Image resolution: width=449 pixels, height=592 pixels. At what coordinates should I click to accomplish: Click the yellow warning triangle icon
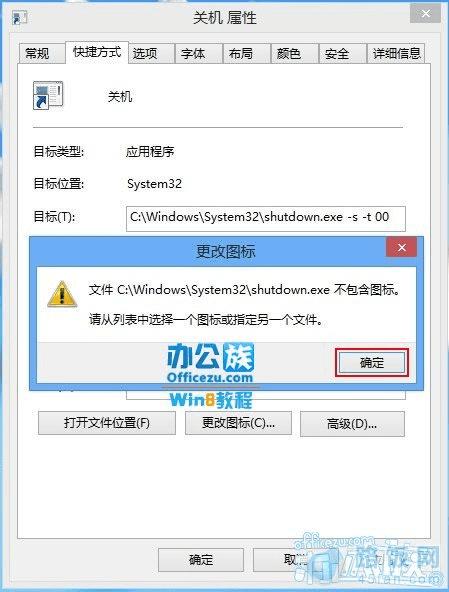tap(62, 294)
